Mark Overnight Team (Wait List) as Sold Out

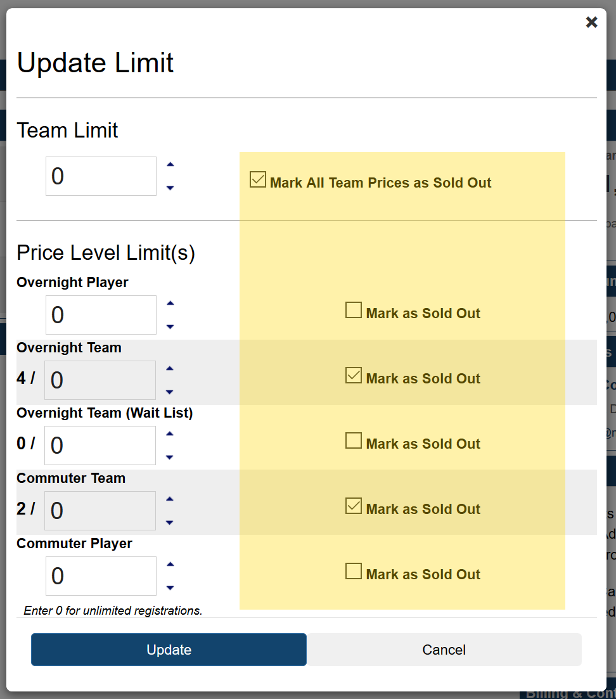[x=354, y=441]
